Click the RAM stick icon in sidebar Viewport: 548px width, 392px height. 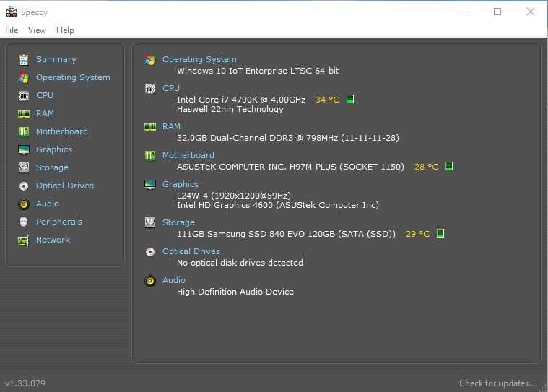[24, 114]
